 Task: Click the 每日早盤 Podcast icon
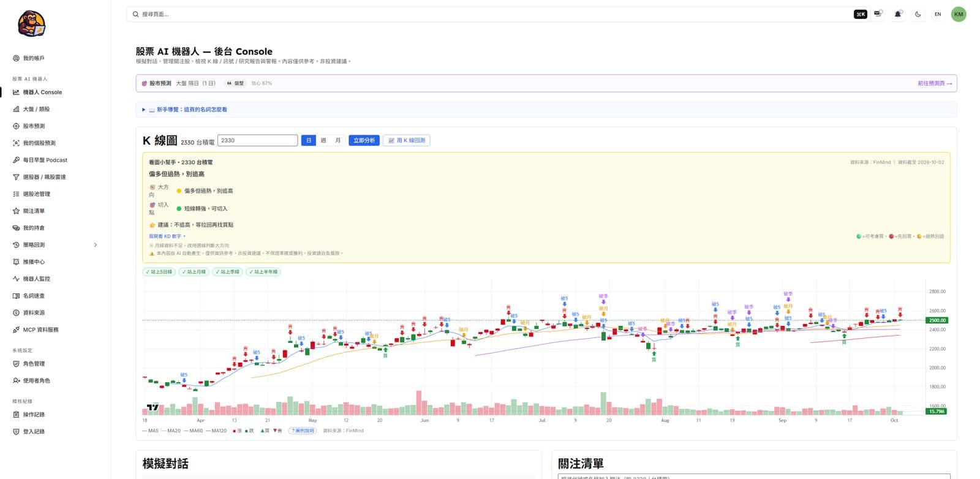[x=16, y=160]
